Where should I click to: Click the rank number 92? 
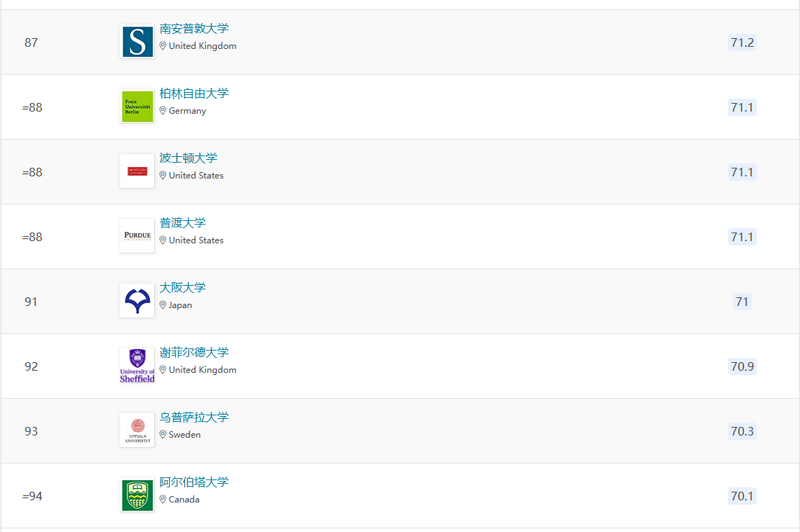point(31,366)
